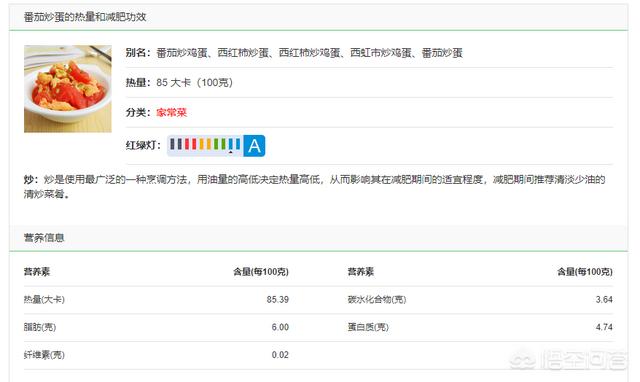Select the 营养信息 section header
The width and height of the screenshot is (640, 382).
point(44,238)
